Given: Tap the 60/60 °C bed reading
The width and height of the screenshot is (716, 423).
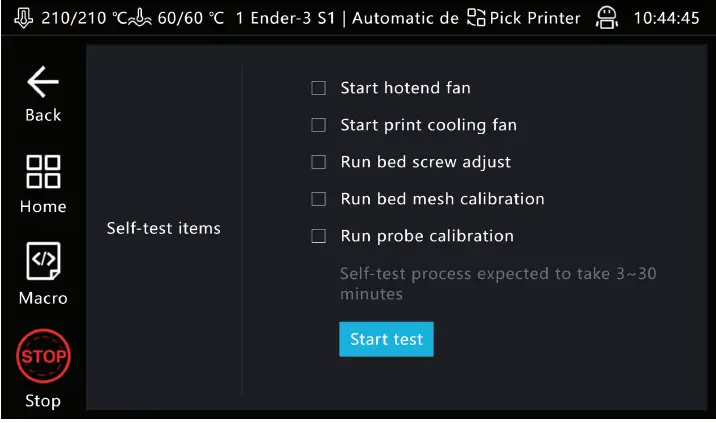Looking at the screenshot, I should (x=190, y=19).
